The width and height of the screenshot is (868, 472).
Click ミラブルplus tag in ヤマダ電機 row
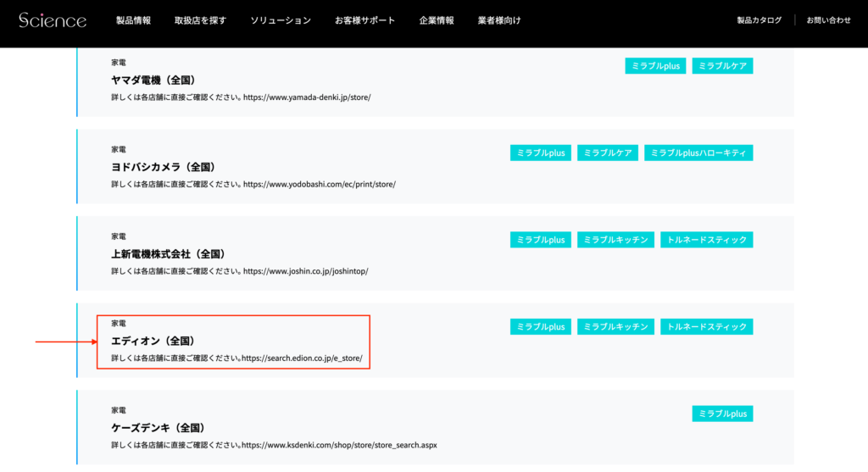pyautogui.click(x=655, y=66)
